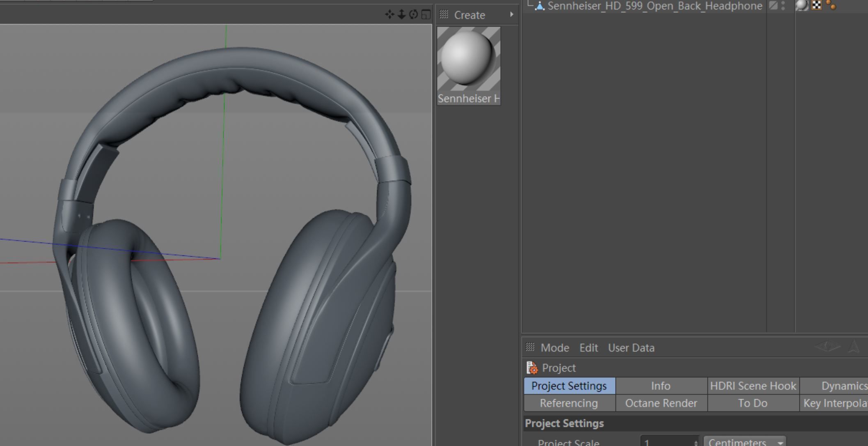
Task: Toggle the layer box for the Sennheiser object
Action: point(773,5)
